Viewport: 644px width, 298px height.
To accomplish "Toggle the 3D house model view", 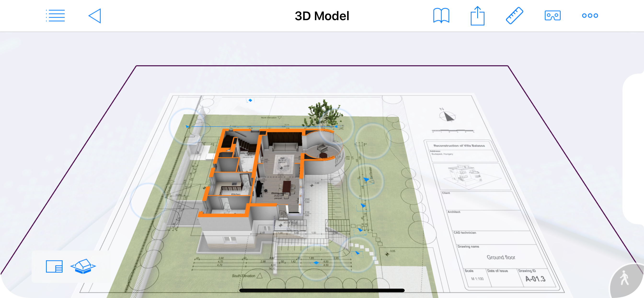I will 83,266.
